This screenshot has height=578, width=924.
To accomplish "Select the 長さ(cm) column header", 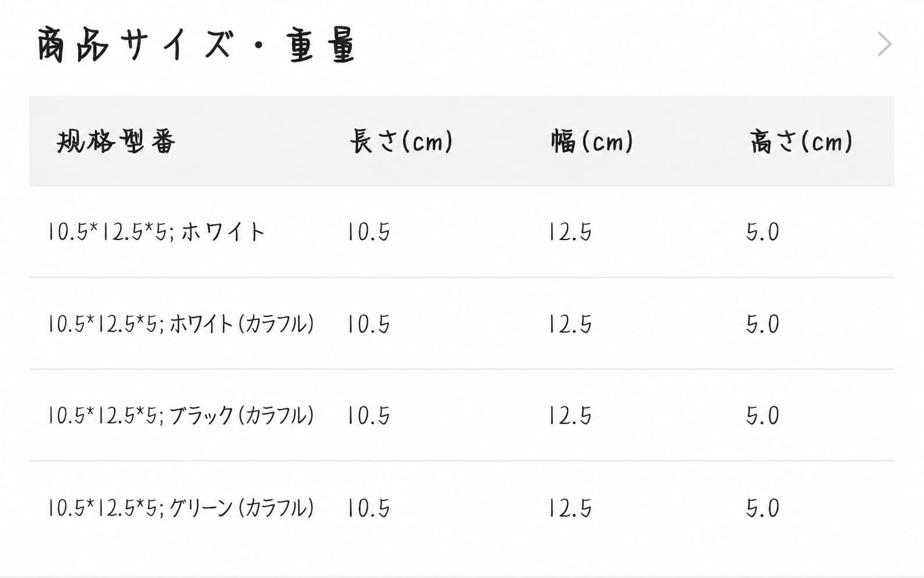I will pyautogui.click(x=401, y=141).
